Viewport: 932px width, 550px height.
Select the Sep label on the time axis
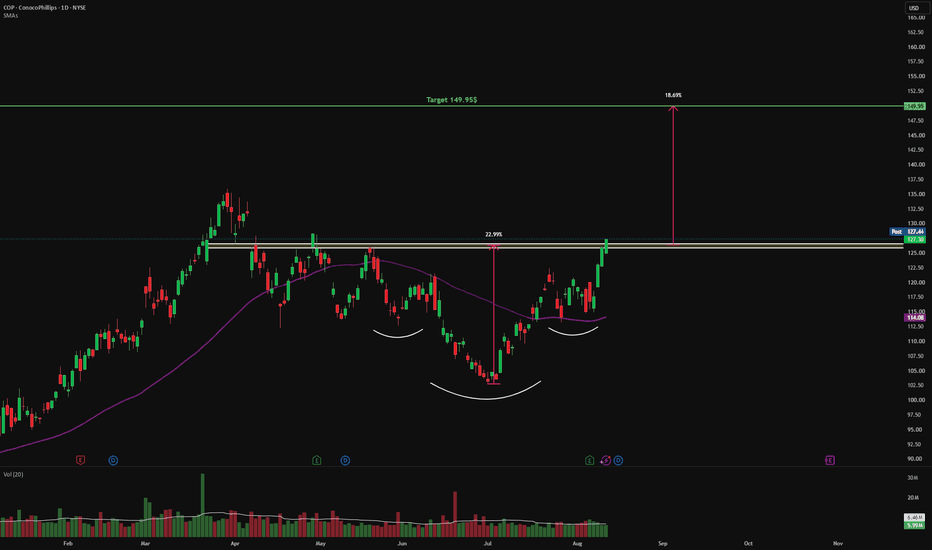coord(663,543)
